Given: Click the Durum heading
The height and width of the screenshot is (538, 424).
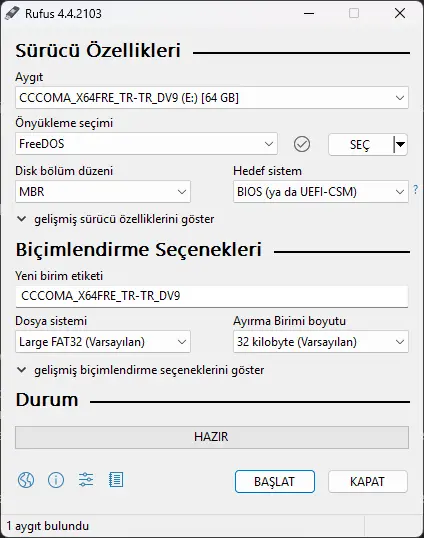Looking at the screenshot, I should point(47,400).
